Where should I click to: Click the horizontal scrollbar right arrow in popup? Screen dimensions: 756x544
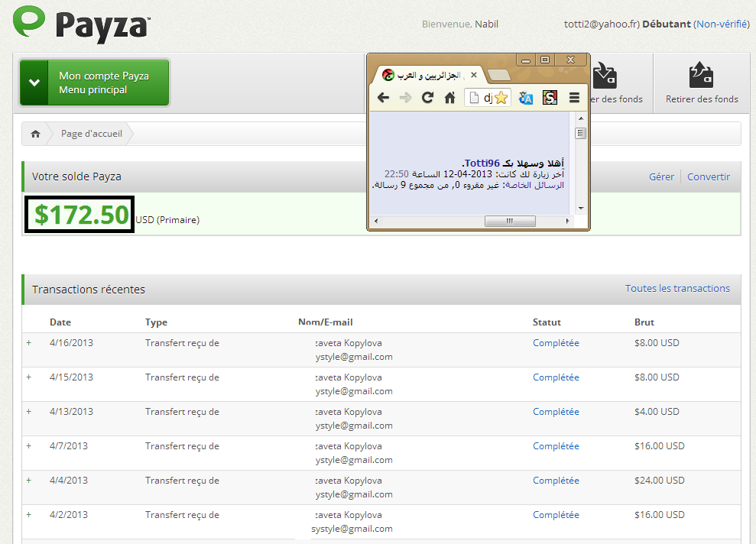click(567, 221)
